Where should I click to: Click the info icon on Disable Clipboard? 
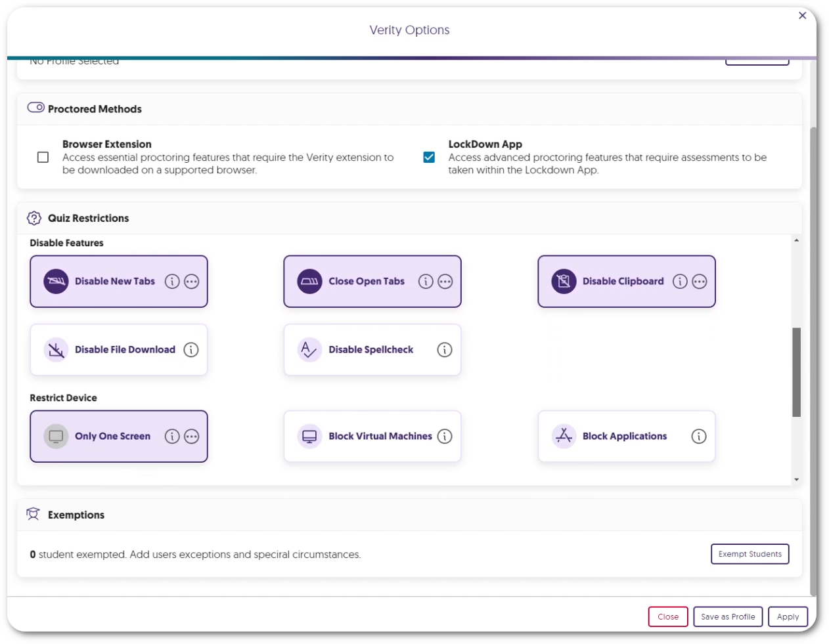click(x=680, y=282)
